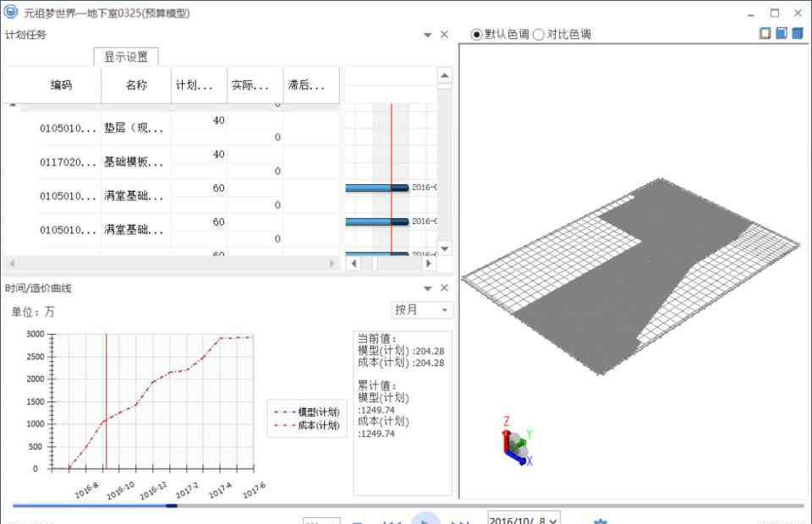The image size is (812, 524).
Task: Select the 基础模板... task row name
Action: coord(134,162)
